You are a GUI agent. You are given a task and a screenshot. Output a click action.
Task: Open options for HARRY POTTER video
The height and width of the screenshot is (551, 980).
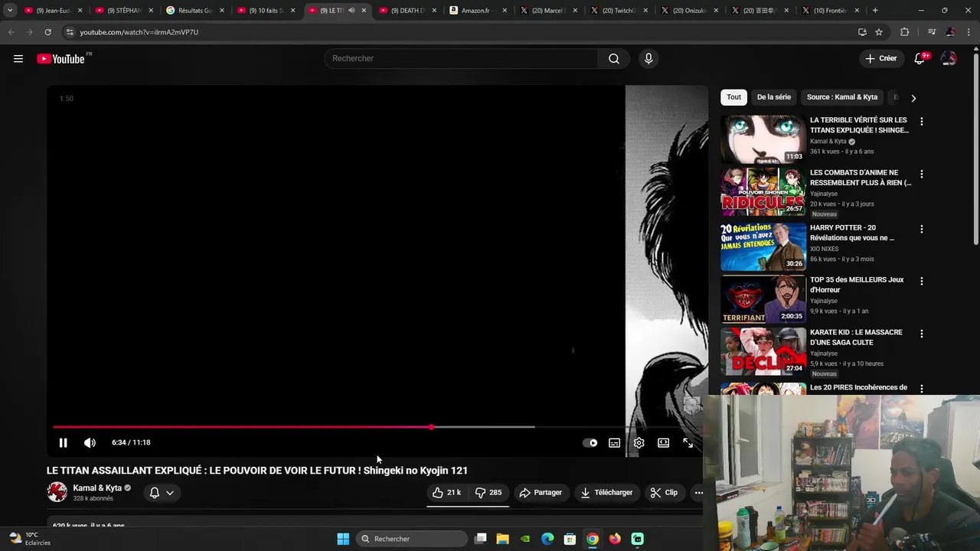921,230
